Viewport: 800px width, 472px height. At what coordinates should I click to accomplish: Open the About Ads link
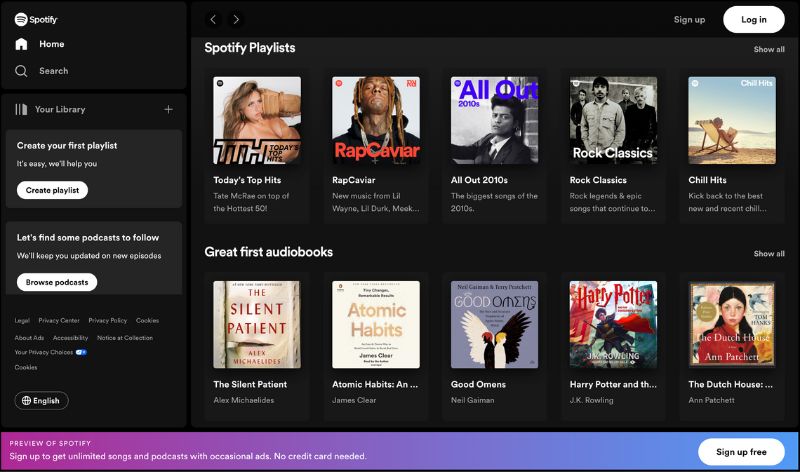tap(29, 338)
